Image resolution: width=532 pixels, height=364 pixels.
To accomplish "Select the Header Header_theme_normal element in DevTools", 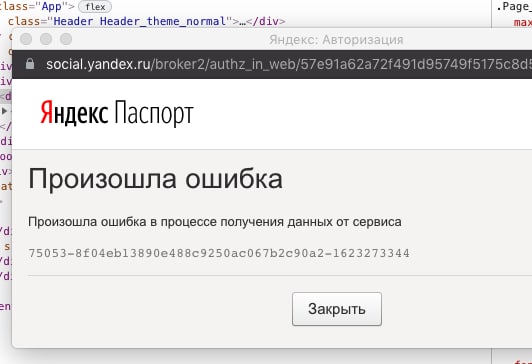I will click(147, 21).
